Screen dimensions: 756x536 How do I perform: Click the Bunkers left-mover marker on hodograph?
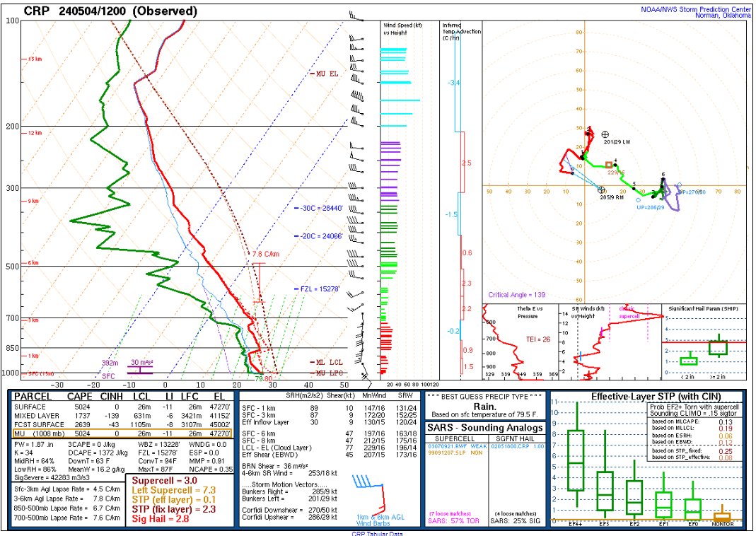click(x=605, y=134)
